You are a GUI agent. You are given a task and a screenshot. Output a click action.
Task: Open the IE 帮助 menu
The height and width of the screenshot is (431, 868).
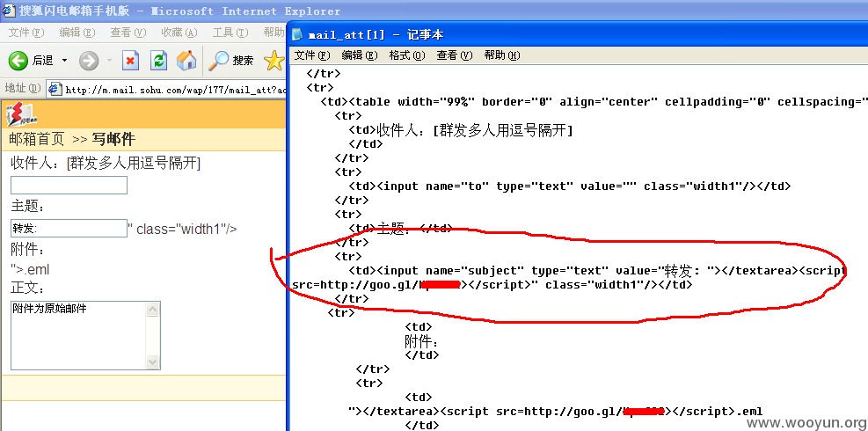[274, 33]
